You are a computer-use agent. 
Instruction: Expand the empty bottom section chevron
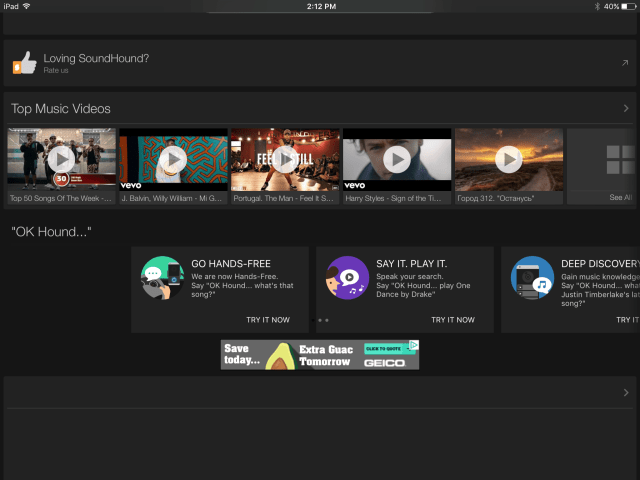tap(626, 392)
